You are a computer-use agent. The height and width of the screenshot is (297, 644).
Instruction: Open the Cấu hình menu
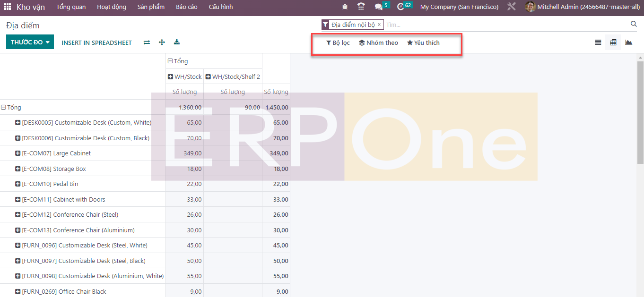pos(220,7)
